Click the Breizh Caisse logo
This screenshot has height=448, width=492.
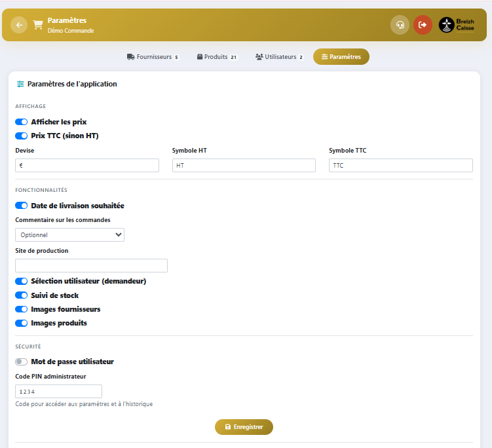(x=457, y=25)
